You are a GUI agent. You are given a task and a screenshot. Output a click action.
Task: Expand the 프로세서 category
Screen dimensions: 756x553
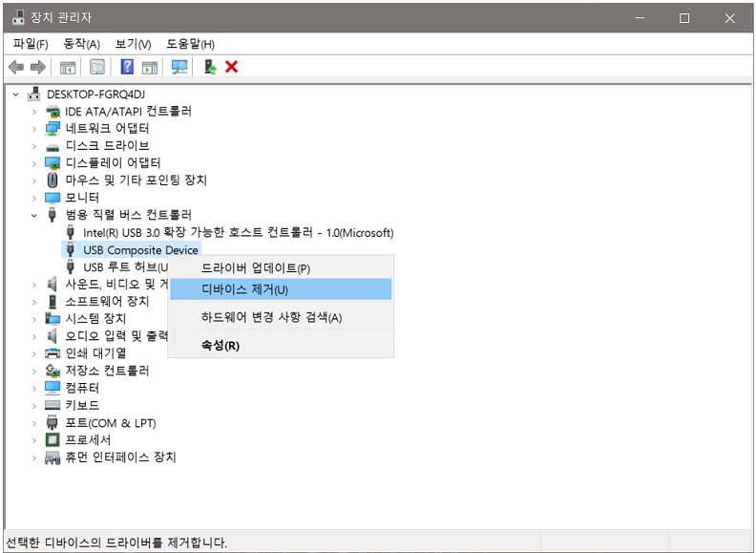[x=33, y=440]
